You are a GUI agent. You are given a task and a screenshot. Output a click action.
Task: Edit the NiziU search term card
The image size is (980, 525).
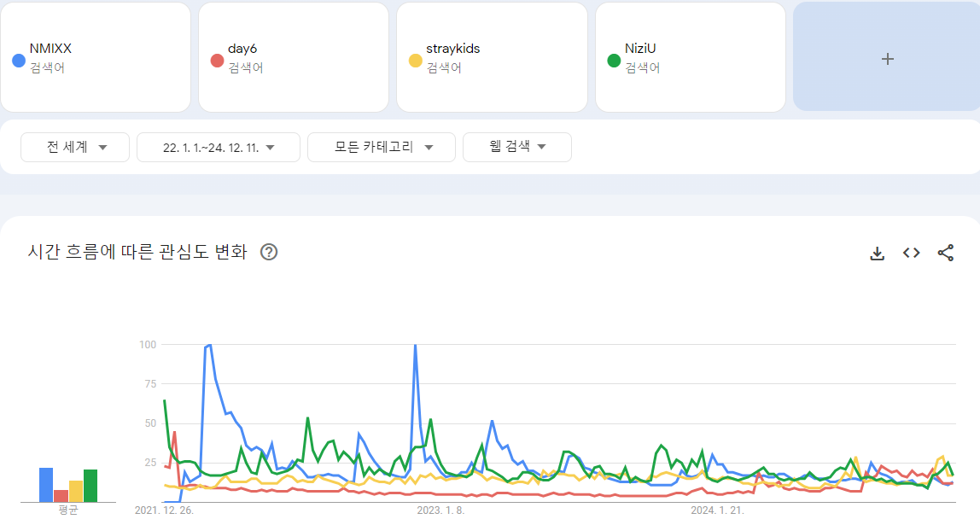click(x=691, y=57)
